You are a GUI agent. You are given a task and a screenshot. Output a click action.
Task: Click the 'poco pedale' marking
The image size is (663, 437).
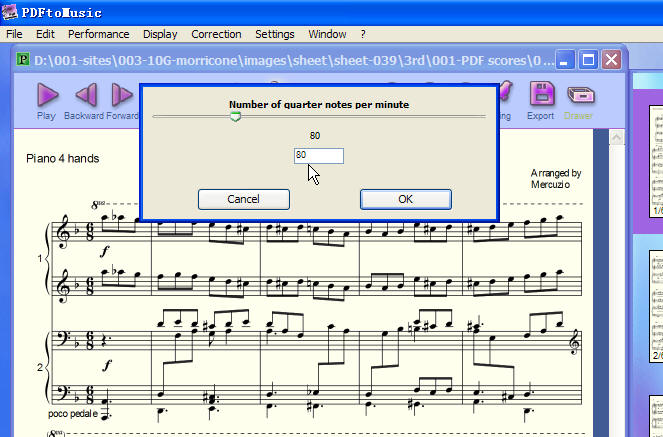[x=73, y=414]
